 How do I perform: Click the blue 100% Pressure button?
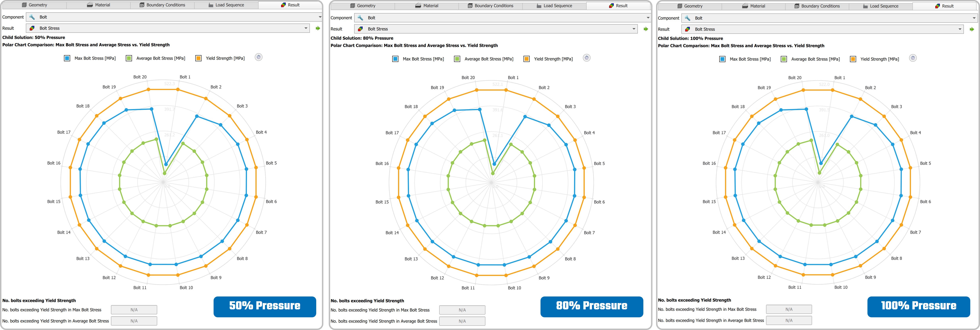(918, 306)
